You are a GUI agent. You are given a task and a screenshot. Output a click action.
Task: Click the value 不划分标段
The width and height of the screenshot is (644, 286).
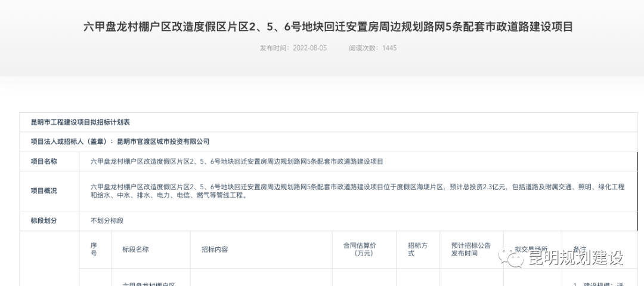coord(107,221)
